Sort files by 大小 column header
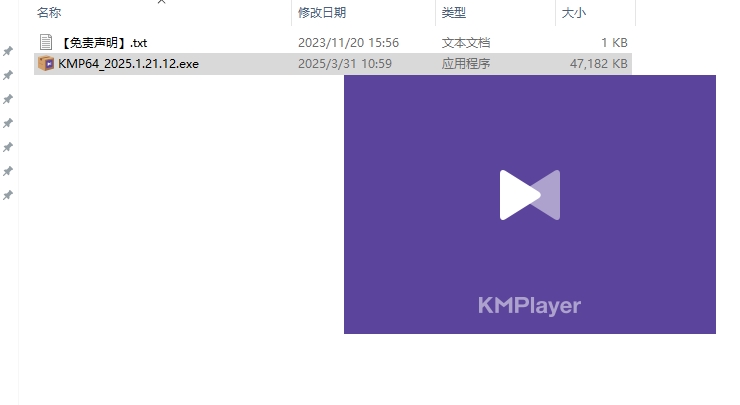The image size is (740, 405). click(573, 13)
